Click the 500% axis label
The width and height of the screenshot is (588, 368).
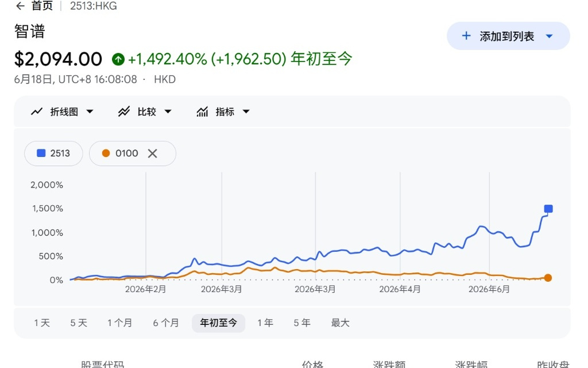click(51, 256)
